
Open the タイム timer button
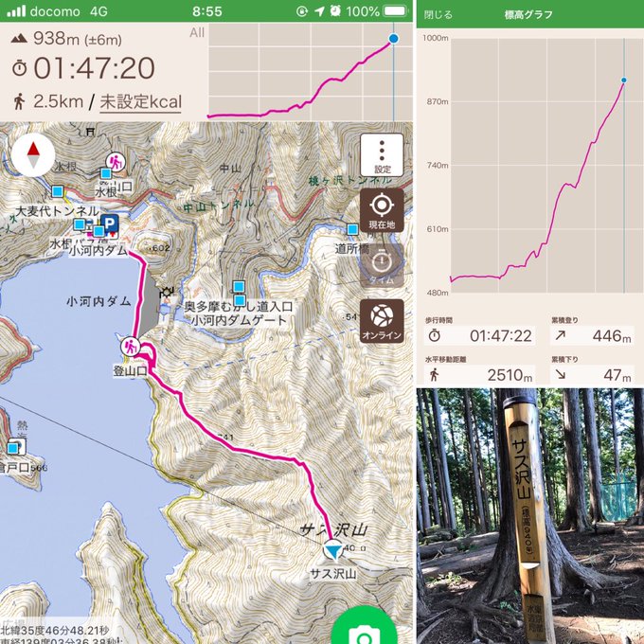click(382, 266)
